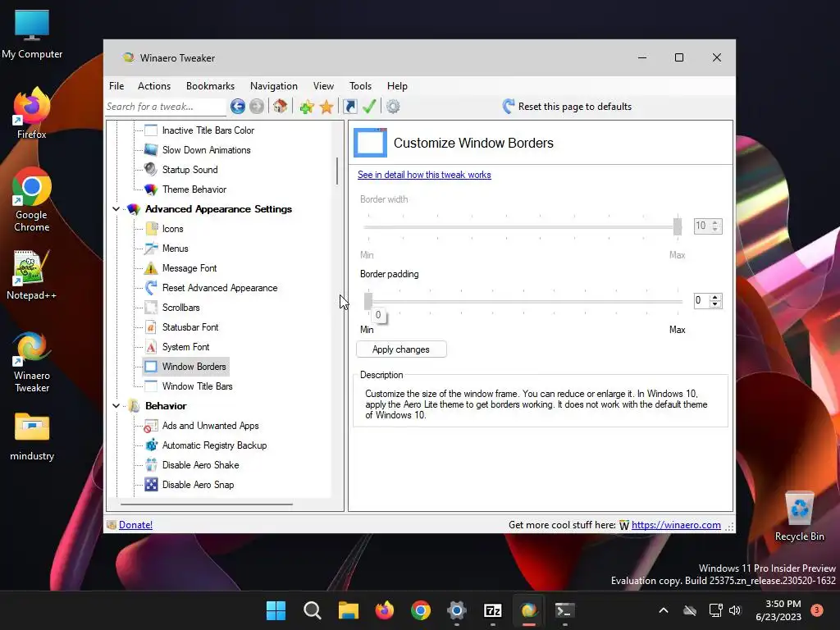This screenshot has width=840, height=630.
Task: Select Window Title Bars in the tree
Action: [197, 386]
